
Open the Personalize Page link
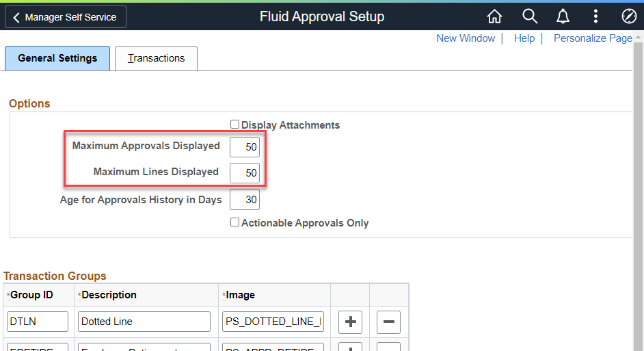pyautogui.click(x=593, y=38)
